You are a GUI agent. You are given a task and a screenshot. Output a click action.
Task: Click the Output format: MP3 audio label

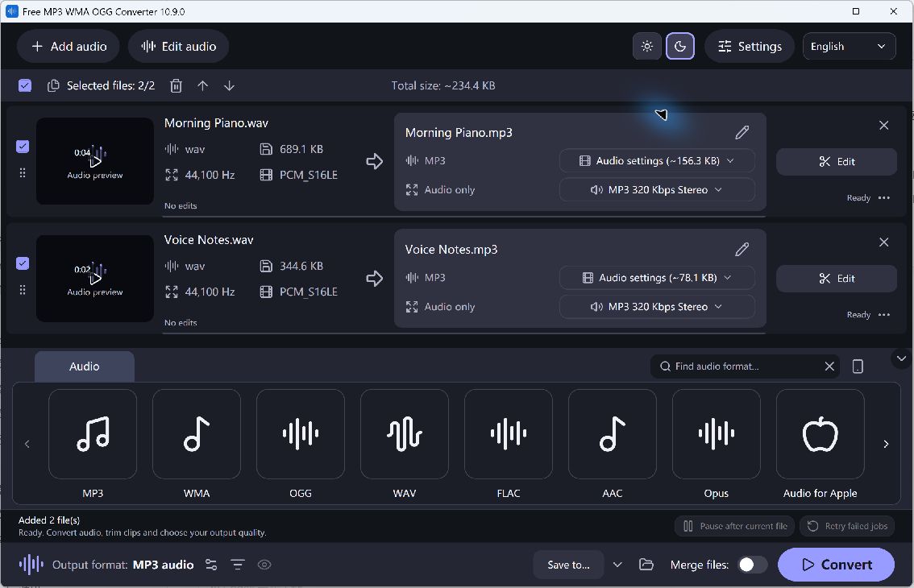(123, 565)
